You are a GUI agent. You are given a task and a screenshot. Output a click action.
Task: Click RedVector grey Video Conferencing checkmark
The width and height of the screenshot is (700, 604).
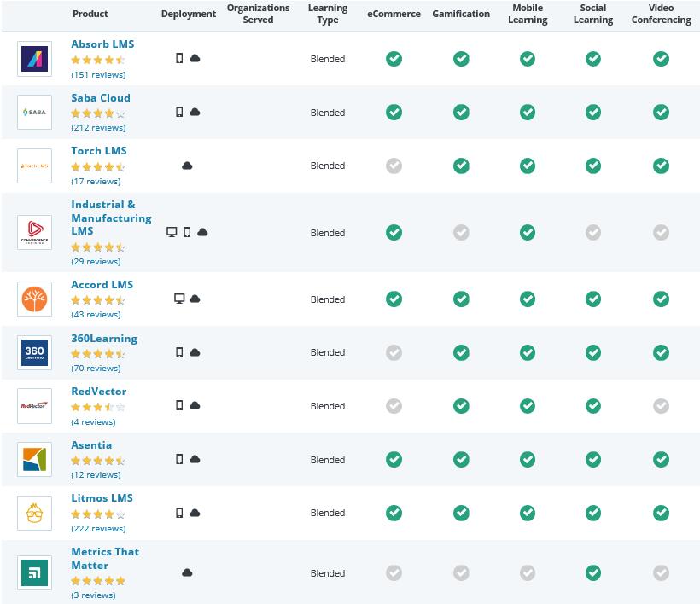pos(661,406)
